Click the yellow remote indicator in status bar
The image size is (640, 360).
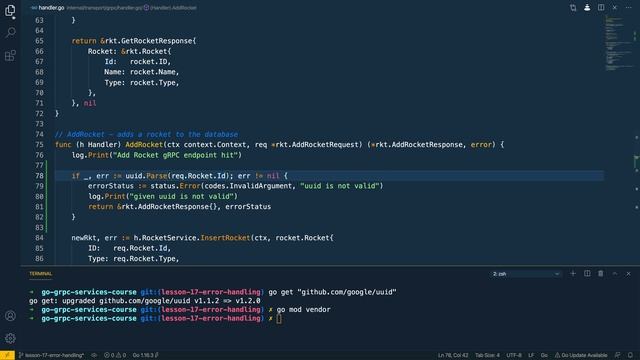pyautogui.click(x=7, y=355)
